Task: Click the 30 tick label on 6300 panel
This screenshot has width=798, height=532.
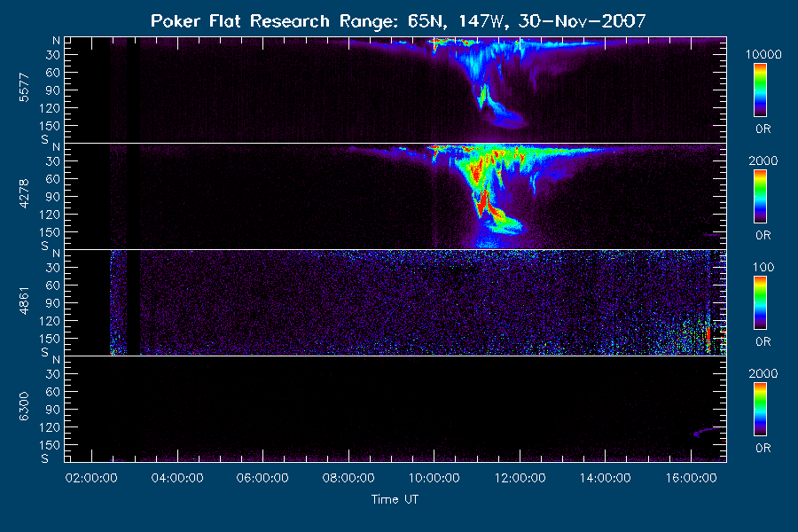Action: click(x=53, y=374)
